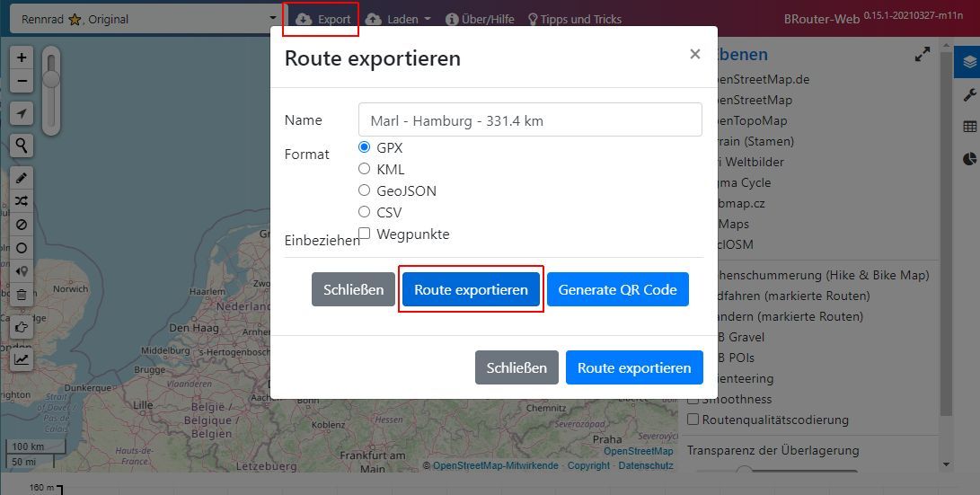The width and height of the screenshot is (980, 495).
Task: Open Tipps und Tricks in navbar
Action: pos(574,19)
